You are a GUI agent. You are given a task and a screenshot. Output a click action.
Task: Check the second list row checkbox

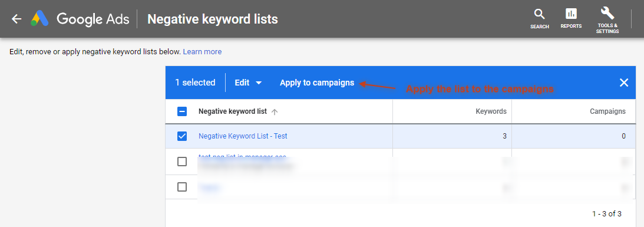(x=182, y=162)
